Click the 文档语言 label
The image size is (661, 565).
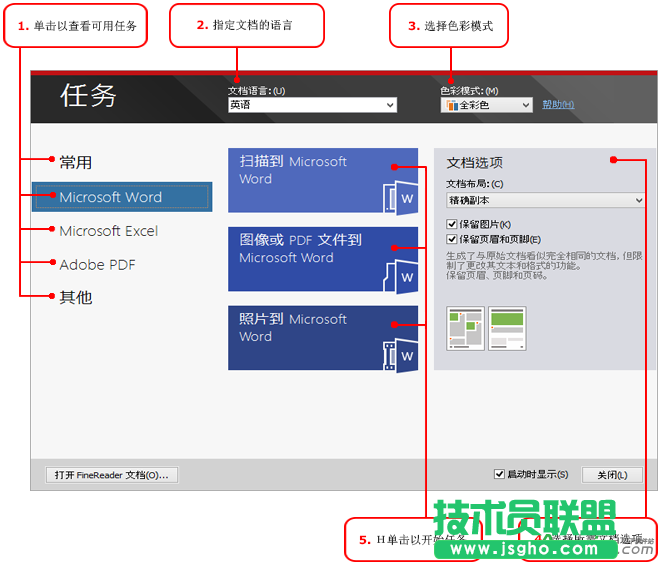point(256,91)
